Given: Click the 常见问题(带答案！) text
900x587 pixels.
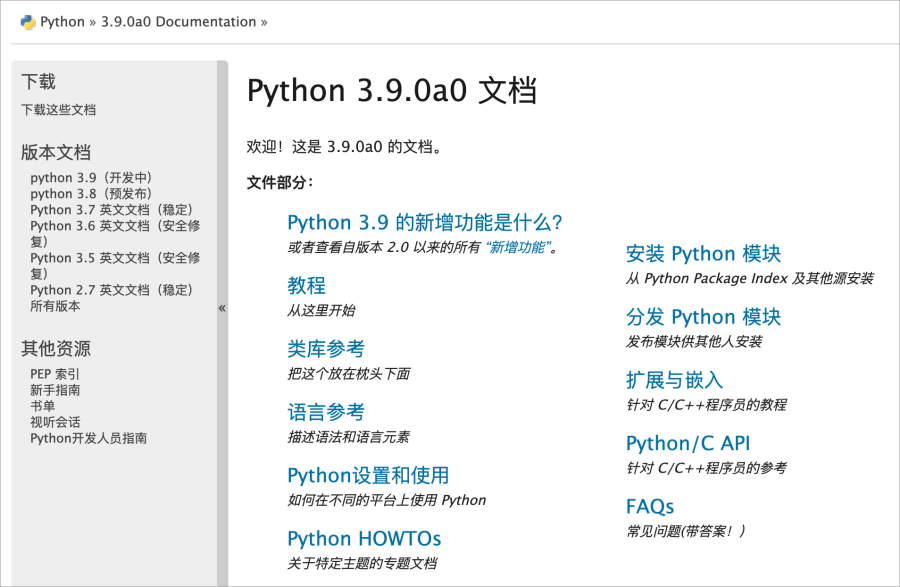Looking at the screenshot, I should 686,531.
